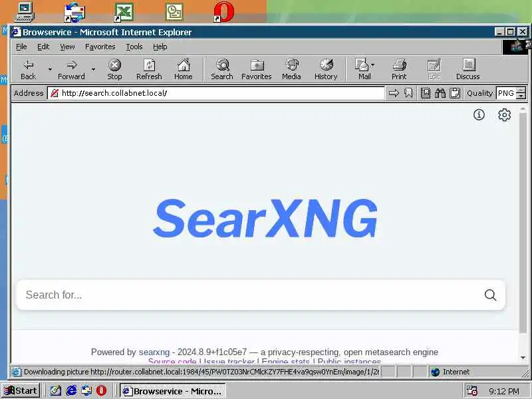Launch Internet Explorer from Quick Launch
Image resolution: width=532 pixels, height=399 pixels.
tap(71, 390)
